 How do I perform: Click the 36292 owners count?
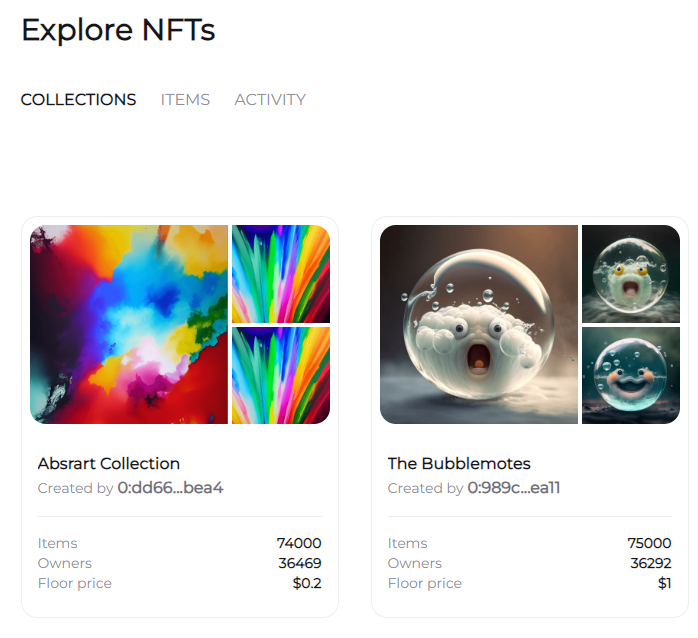pyautogui.click(x=650, y=563)
